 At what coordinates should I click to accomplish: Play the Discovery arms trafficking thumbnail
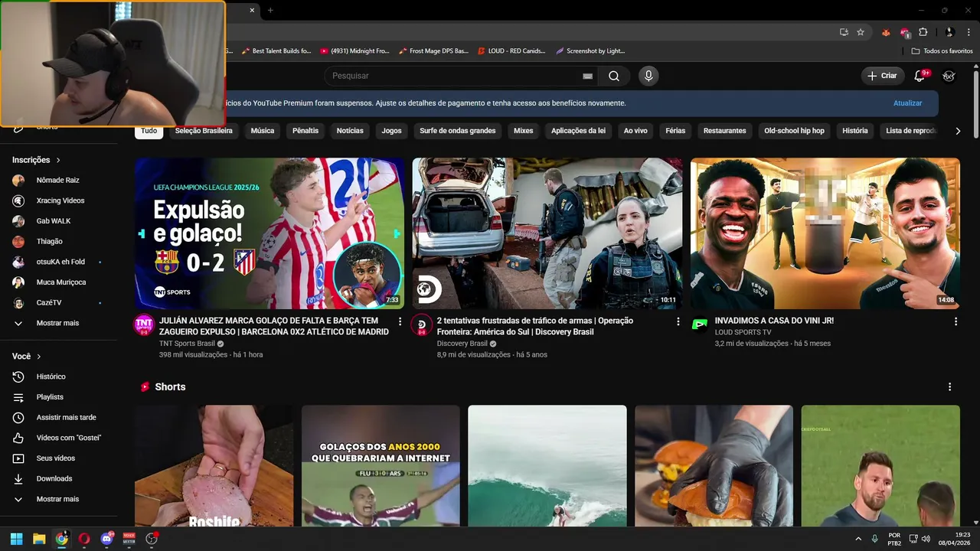[547, 233]
